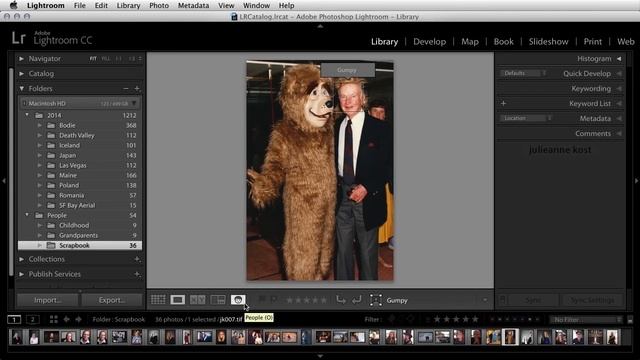The image size is (640, 360).
Task: Select the Iceland folder
Action: [69, 145]
